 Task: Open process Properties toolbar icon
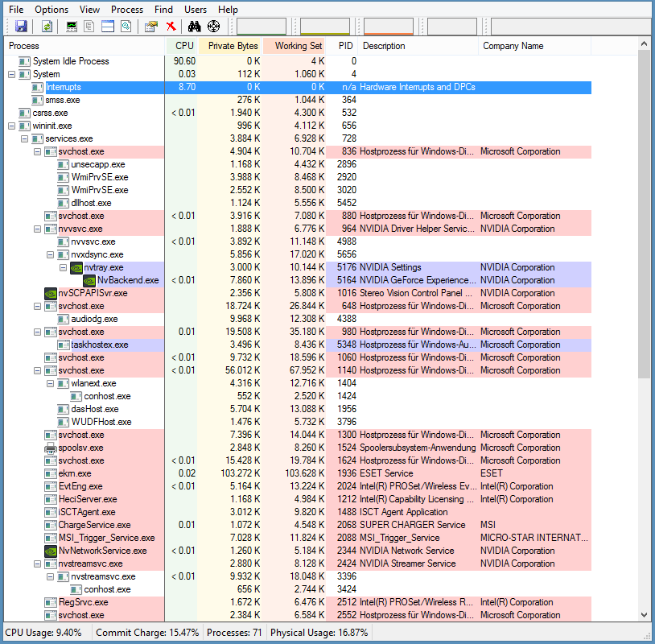click(x=151, y=27)
